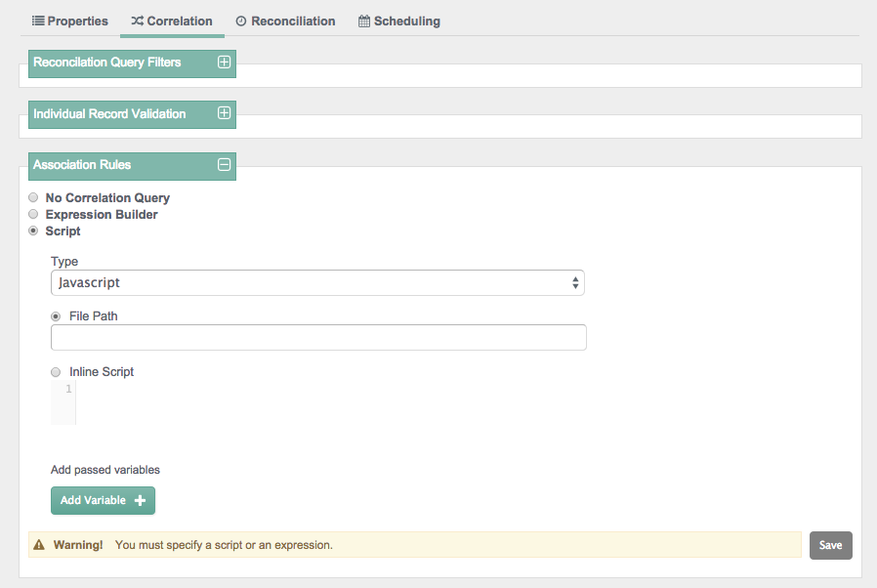Viewport: 877px width, 588px height.
Task: Click the Type label above the dropdown
Action: tap(64, 261)
